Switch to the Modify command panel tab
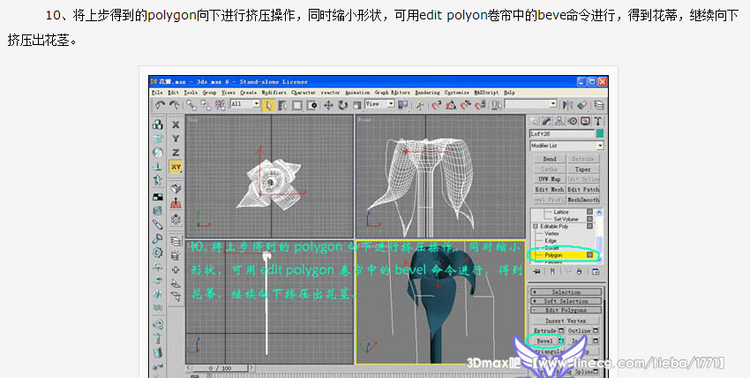Screen dimensions: 750x378 click(x=547, y=121)
